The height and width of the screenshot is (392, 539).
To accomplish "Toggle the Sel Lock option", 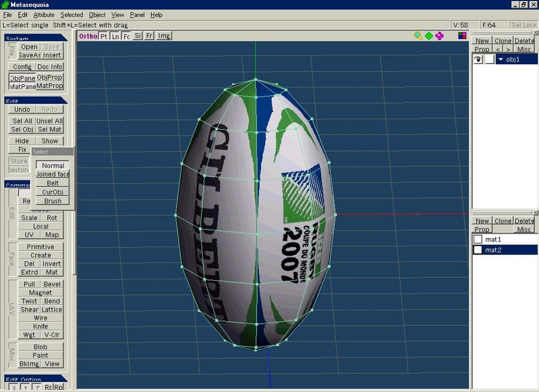I will [523, 25].
